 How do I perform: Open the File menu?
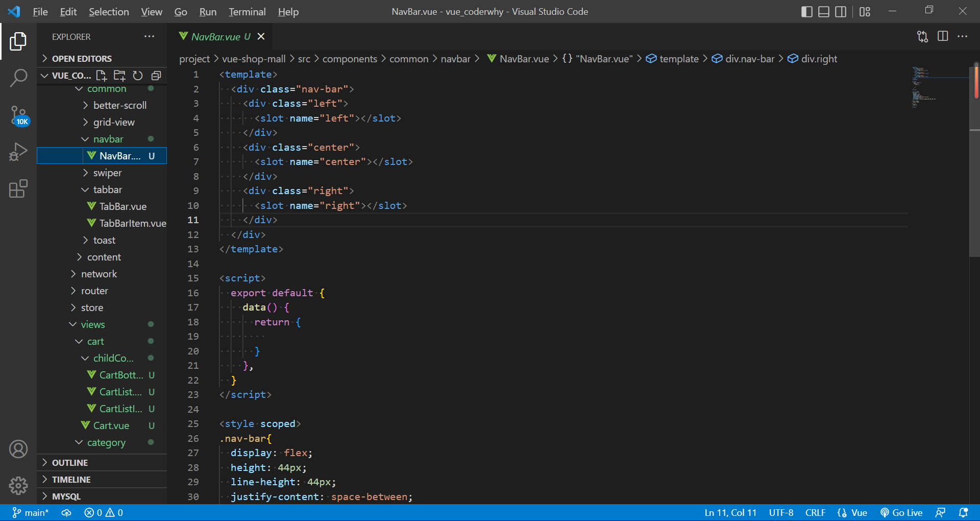coord(40,12)
